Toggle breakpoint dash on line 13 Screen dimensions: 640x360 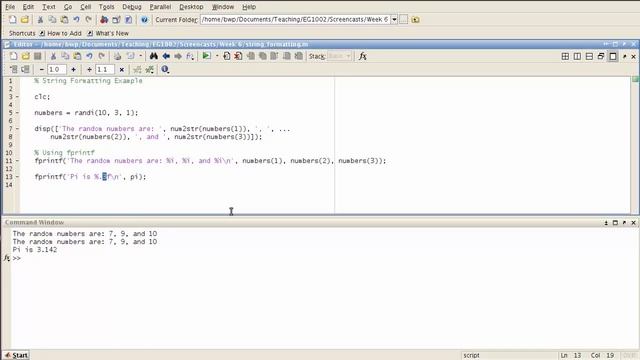[x=17, y=177]
